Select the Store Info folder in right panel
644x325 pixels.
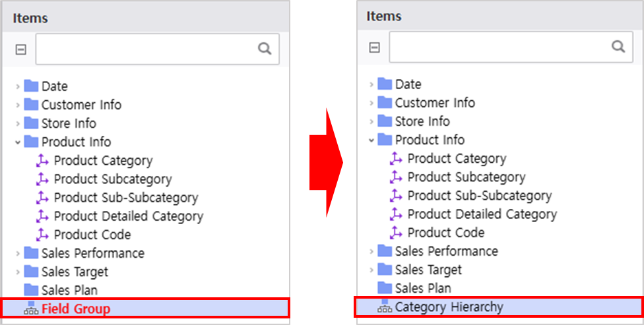click(422, 121)
